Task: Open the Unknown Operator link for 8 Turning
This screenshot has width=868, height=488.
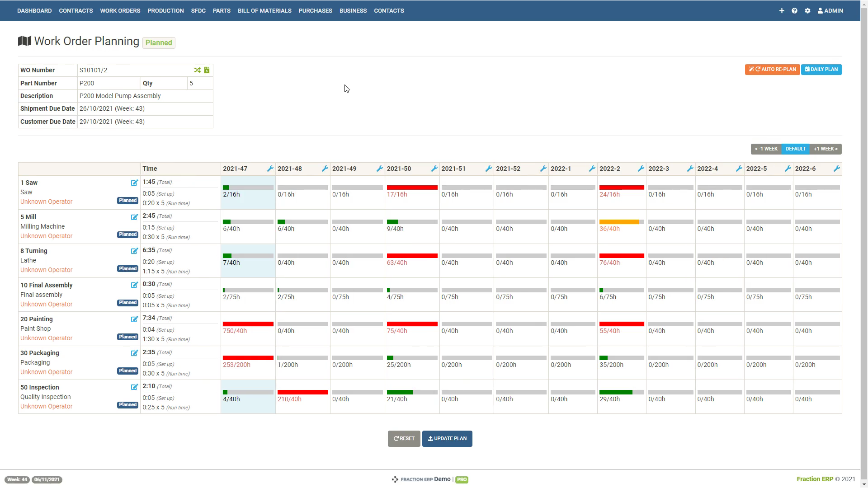Action: (x=46, y=270)
